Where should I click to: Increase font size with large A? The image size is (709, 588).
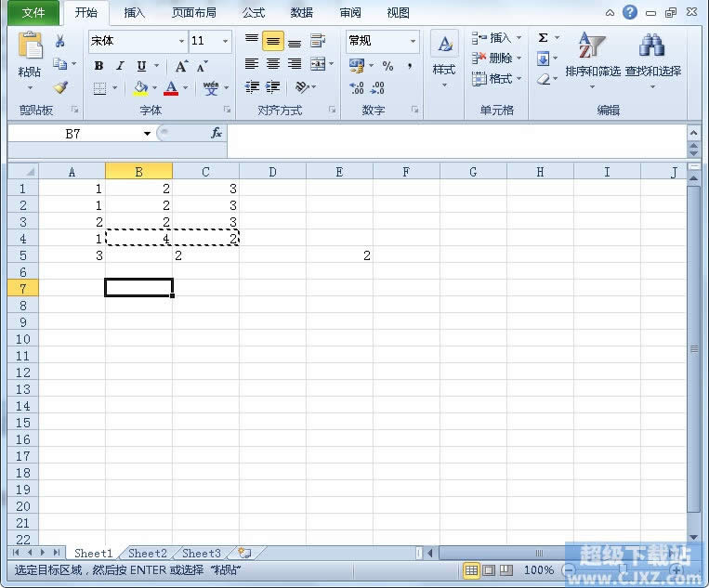pos(181,67)
